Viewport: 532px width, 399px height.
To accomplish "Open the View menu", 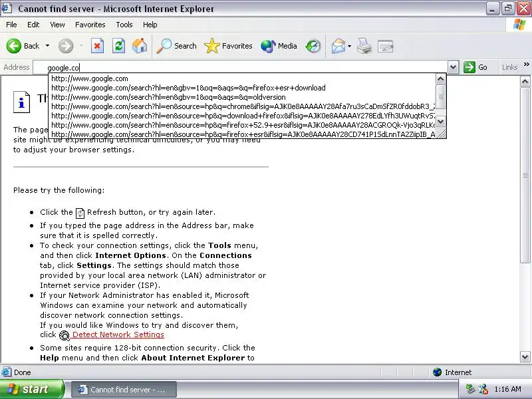I will 57,25.
